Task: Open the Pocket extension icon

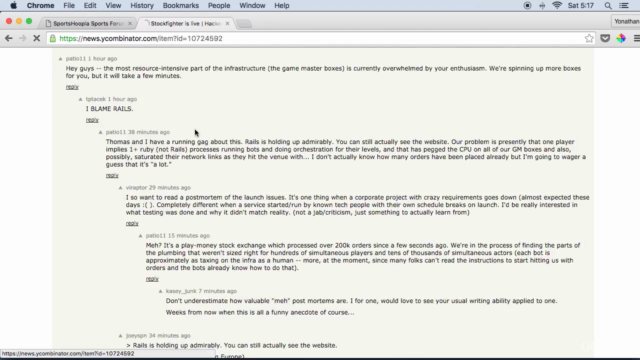Action: [605, 38]
